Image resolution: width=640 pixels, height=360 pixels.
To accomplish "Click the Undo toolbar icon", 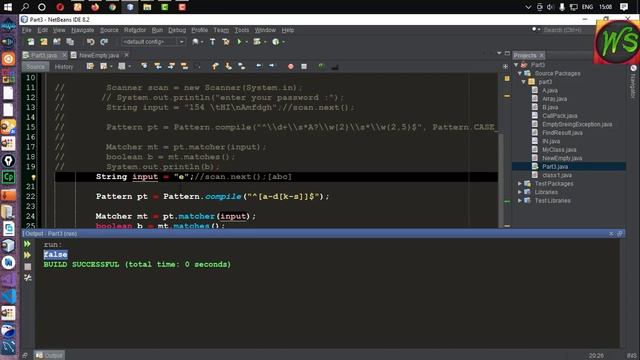I will click(90, 42).
